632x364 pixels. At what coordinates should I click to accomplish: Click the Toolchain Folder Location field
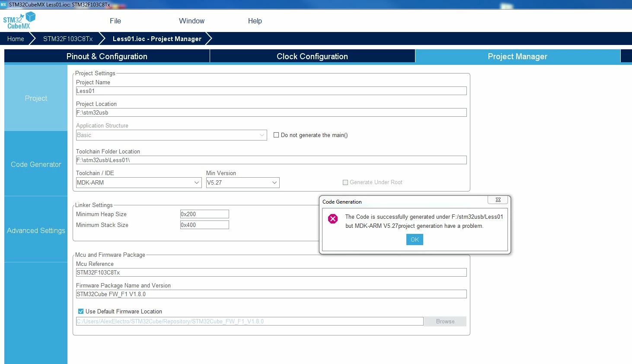point(271,160)
